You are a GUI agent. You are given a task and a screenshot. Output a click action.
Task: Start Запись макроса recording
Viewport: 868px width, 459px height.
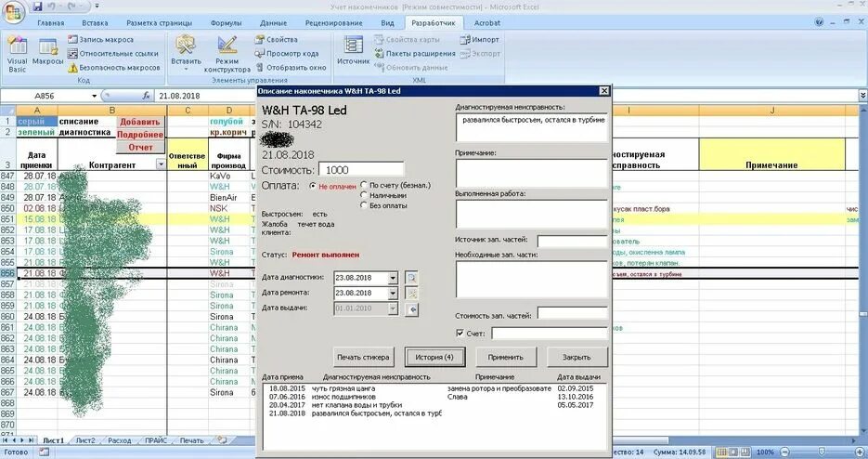pyautogui.click(x=100, y=39)
